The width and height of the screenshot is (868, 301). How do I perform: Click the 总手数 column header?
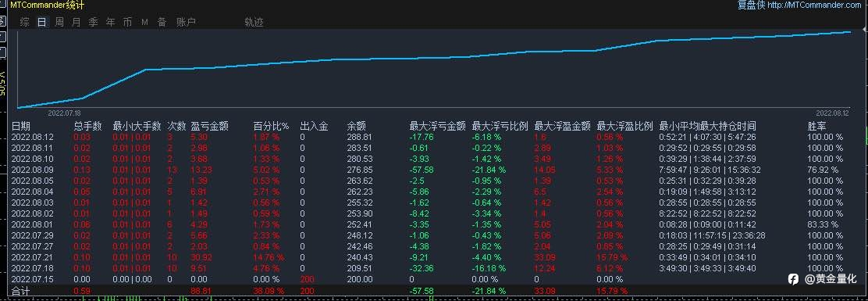[88, 126]
